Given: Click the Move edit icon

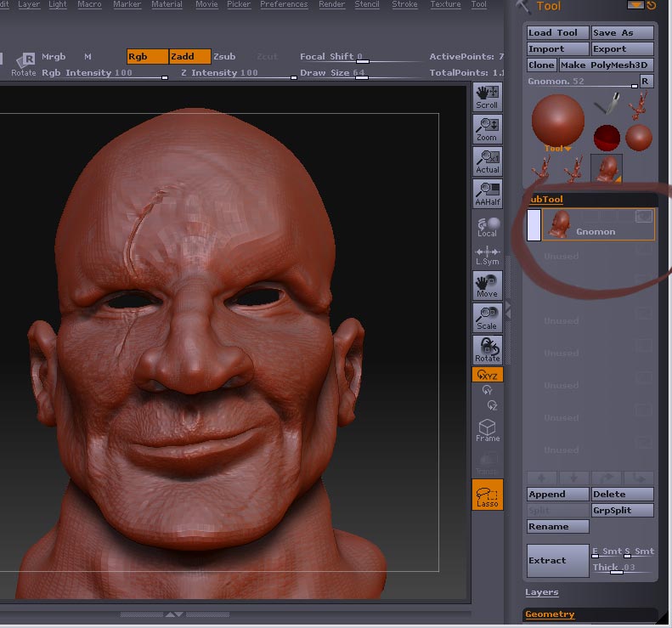Looking at the screenshot, I should [488, 286].
